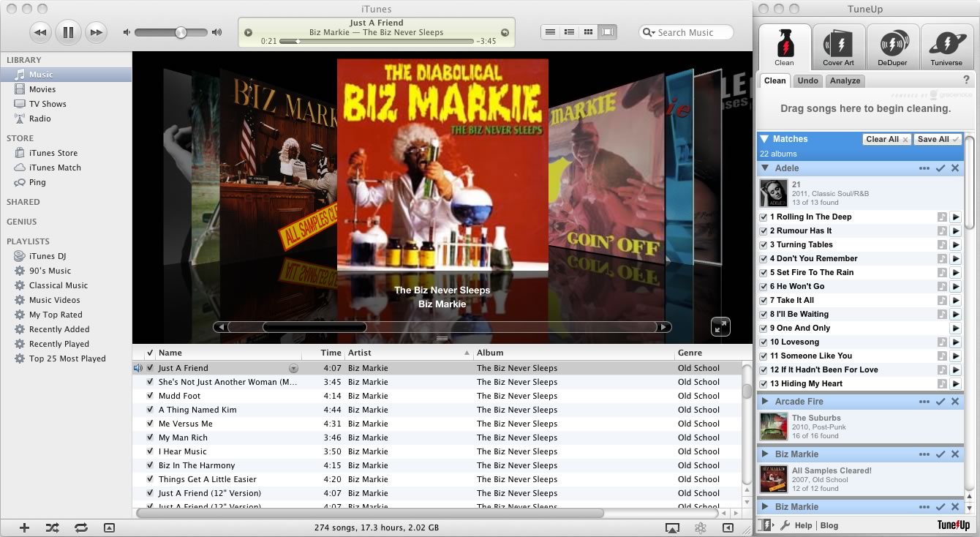The image size is (980, 537).
Task: Collapse the Matches section triangle
Action: pyautogui.click(x=764, y=139)
